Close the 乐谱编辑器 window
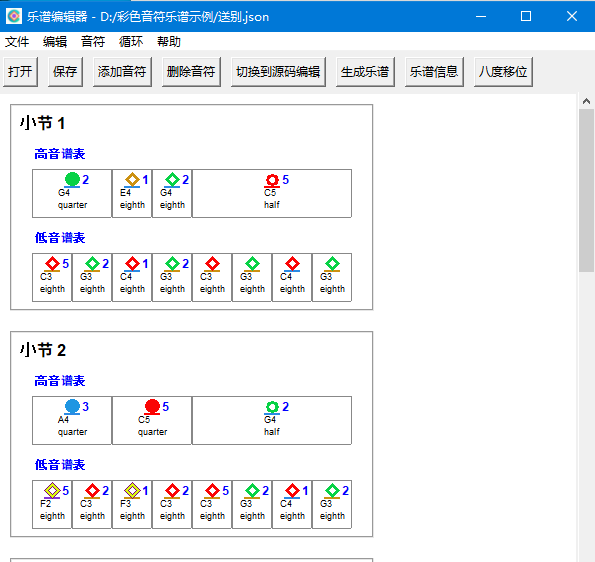 point(571,16)
